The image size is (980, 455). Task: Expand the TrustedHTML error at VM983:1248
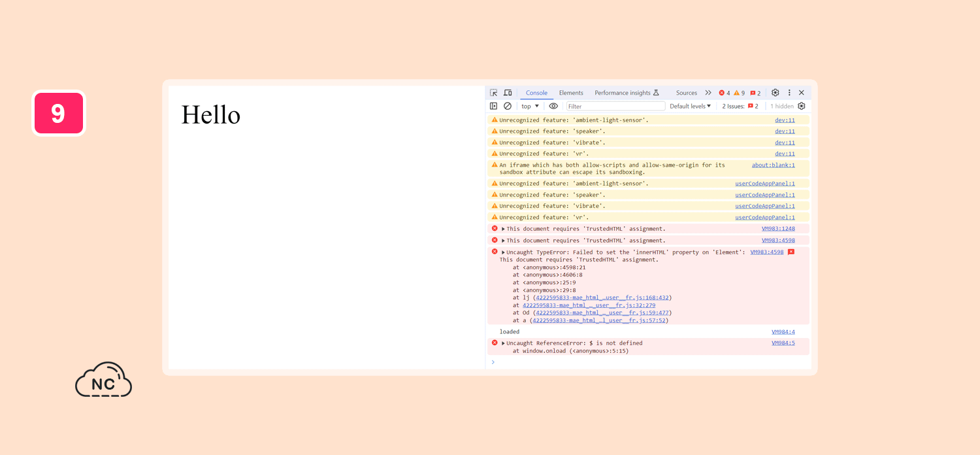pos(503,229)
